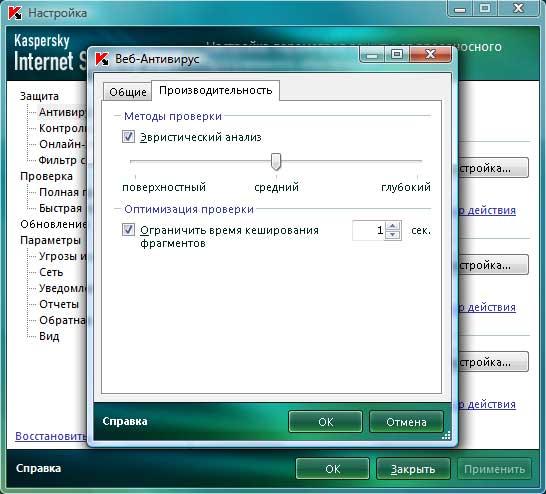Select Обновление in the settings tree

(x=53, y=224)
